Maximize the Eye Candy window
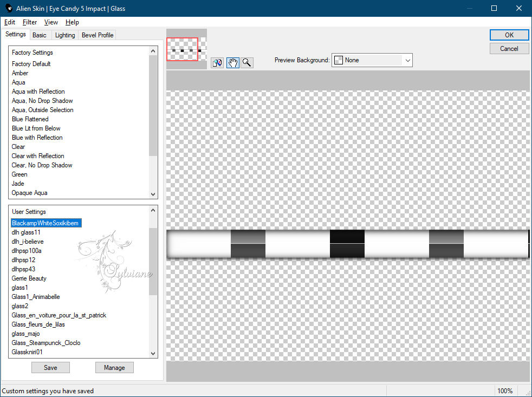The image size is (532, 397). (x=494, y=8)
